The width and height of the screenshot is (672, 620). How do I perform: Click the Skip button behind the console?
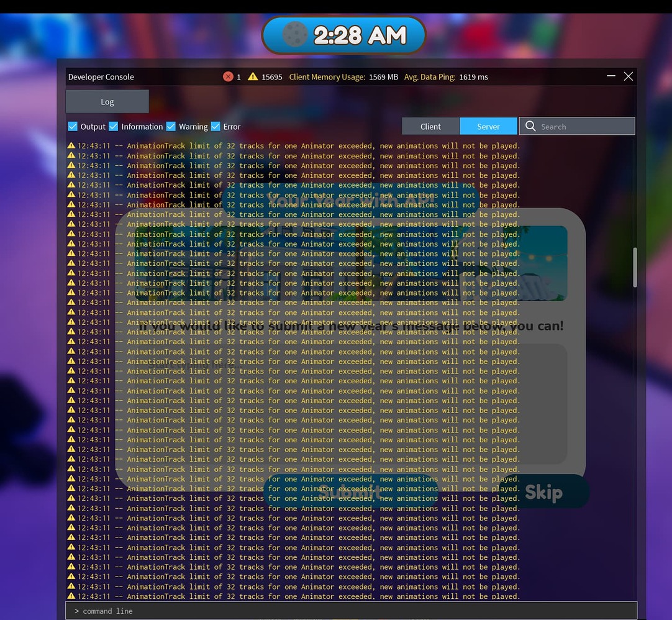click(543, 492)
